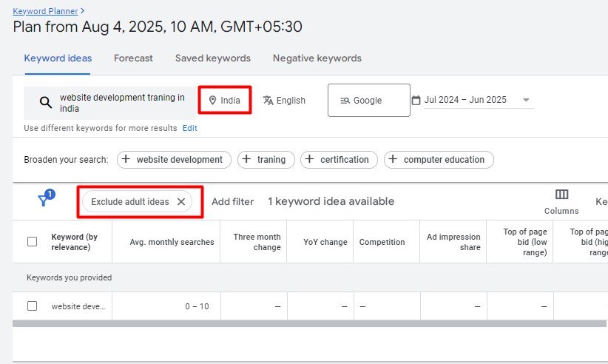Remove the Exclude adult ideas filter
Viewport: 608px width, 364px height.
coord(181,201)
